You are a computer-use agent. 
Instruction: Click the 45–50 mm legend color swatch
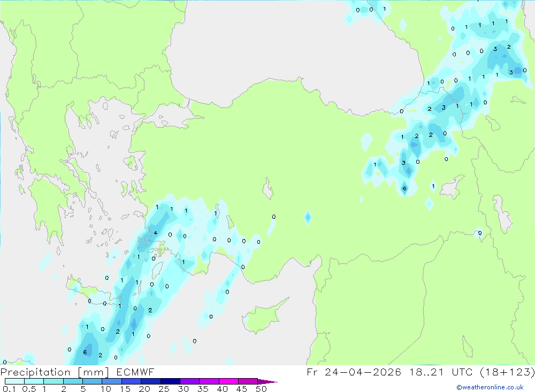tap(248, 381)
